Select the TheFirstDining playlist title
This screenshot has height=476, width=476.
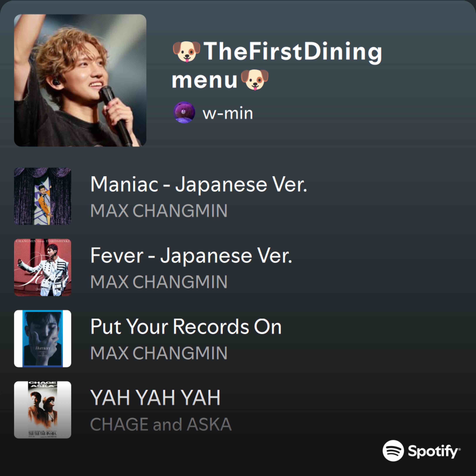coord(277,65)
